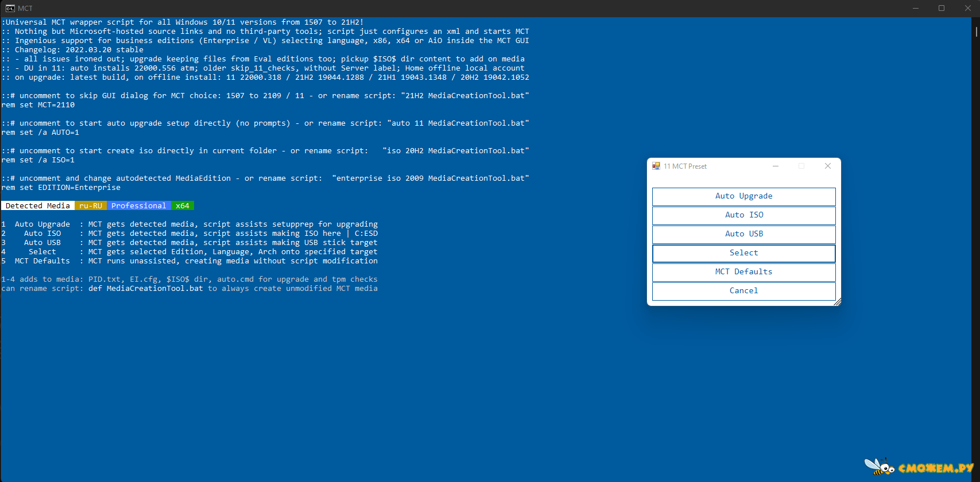Viewport: 980px width, 482px height.
Task: Click the 'x64' architecture tag
Action: pyautogui.click(x=183, y=206)
